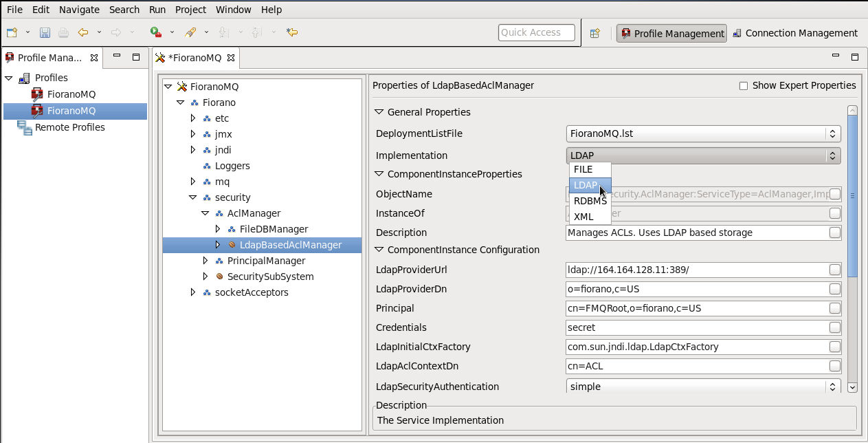Select RDBMS in Implementation list
The height and width of the screenshot is (443, 868).
590,201
